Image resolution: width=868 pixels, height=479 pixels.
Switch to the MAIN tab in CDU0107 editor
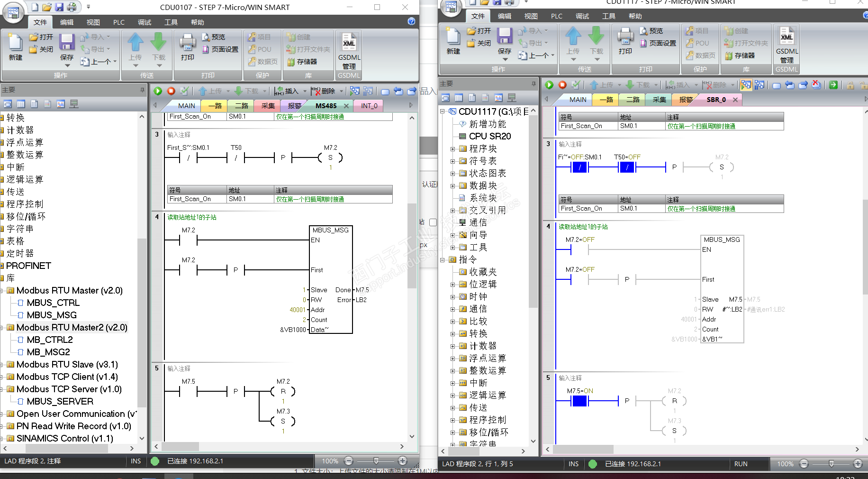pyautogui.click(x=187, y=106)
